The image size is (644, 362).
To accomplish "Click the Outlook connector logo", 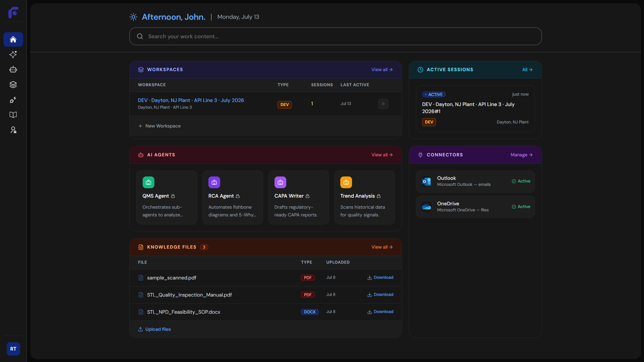I will point(427,182).
